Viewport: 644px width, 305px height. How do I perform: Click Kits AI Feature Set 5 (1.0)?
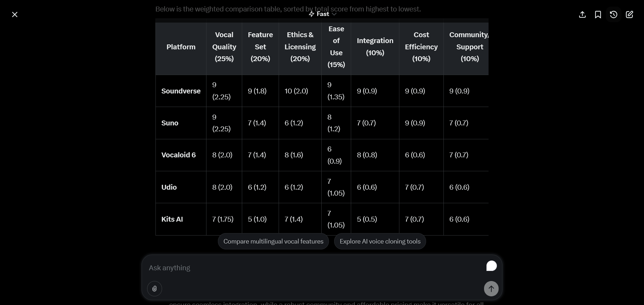pos(257,219)
